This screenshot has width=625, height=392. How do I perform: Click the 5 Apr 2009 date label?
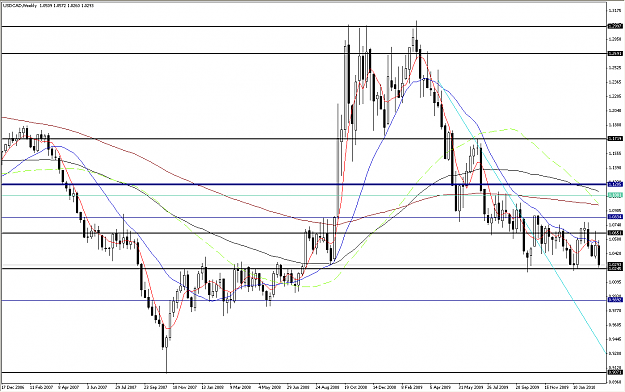pyautogui.click(x=440, y=387)
